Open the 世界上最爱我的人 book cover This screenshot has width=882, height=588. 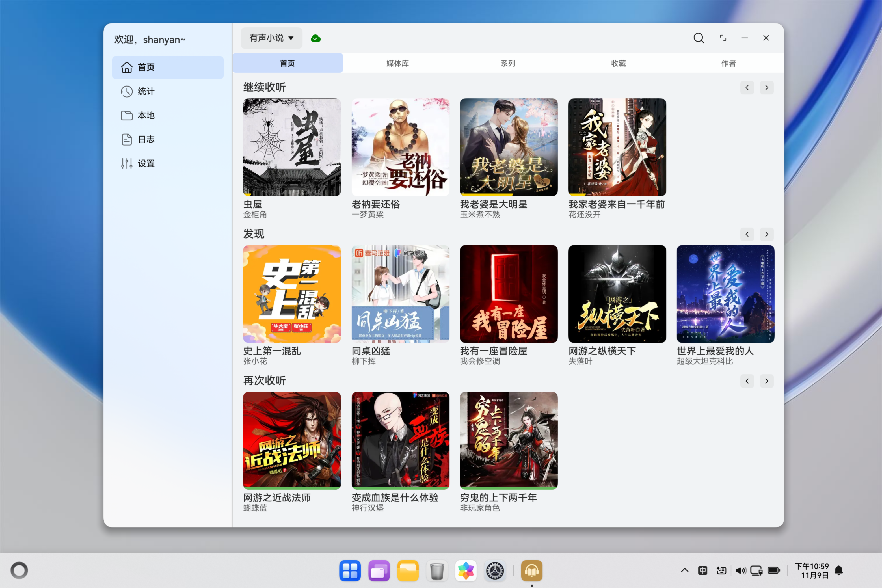[726, 294]
